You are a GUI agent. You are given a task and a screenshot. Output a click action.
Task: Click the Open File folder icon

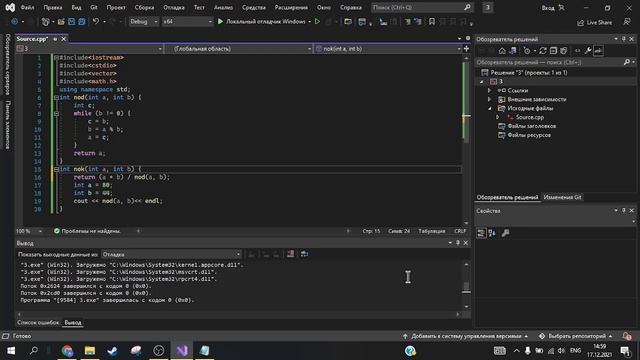pyautogui.click(x=61, y=22)
